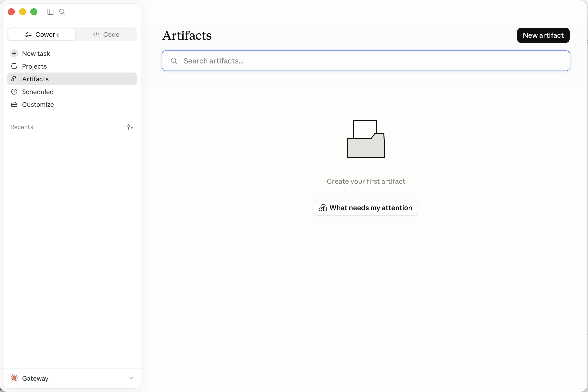Viewport: 588px width, 392px height.
Task: Click the Customize briefcase icon
Action: tap(14, 105)
